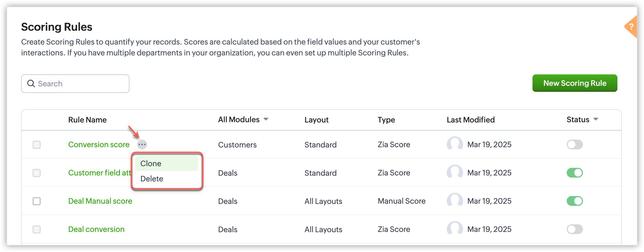
Task: Enable the Conversion score status toggle
Action: coord(575,144)
